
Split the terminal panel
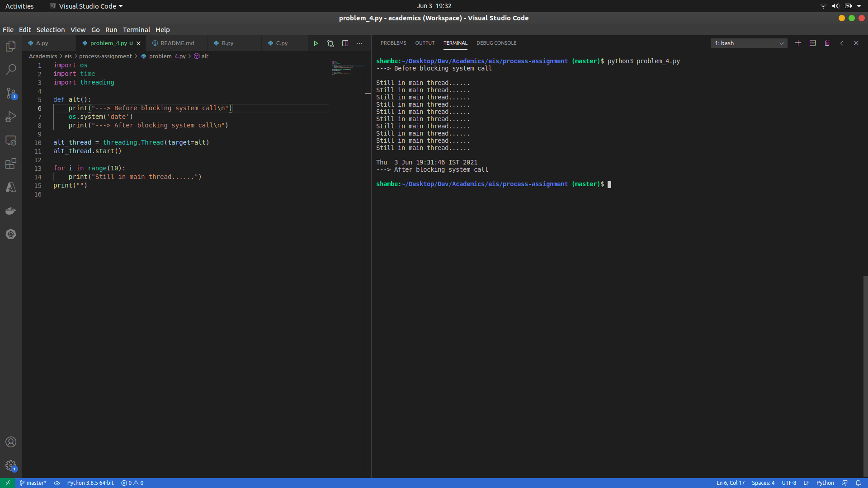pyautogui.click(x=812, y=43)
